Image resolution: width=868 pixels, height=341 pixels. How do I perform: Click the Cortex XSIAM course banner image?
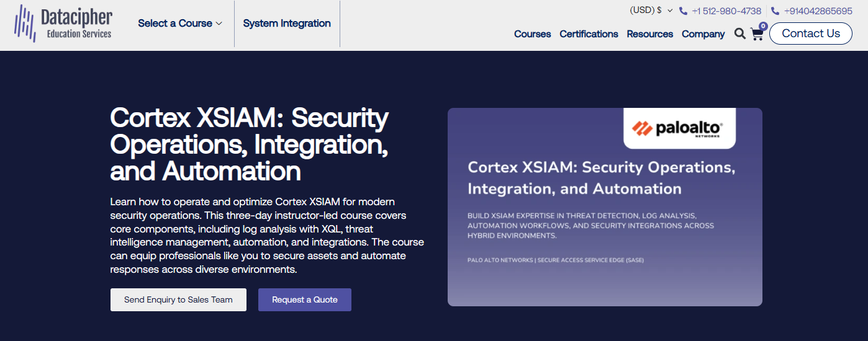coord(605,207)
